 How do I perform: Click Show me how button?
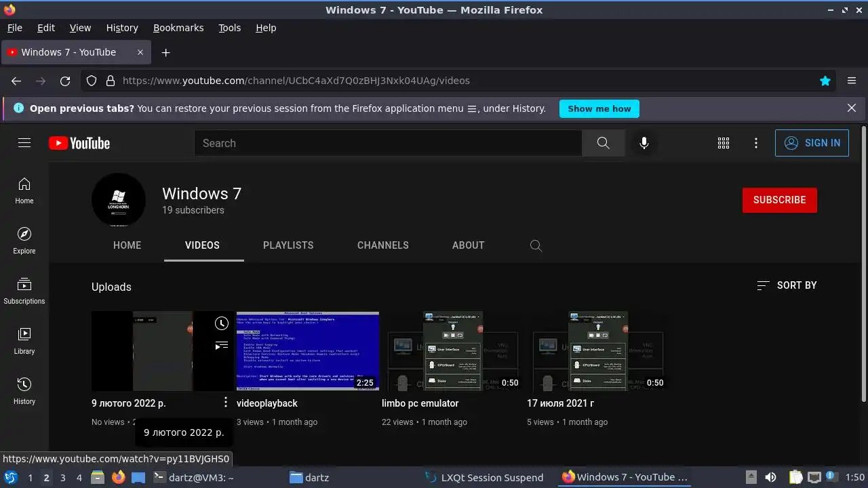[599, 108]
